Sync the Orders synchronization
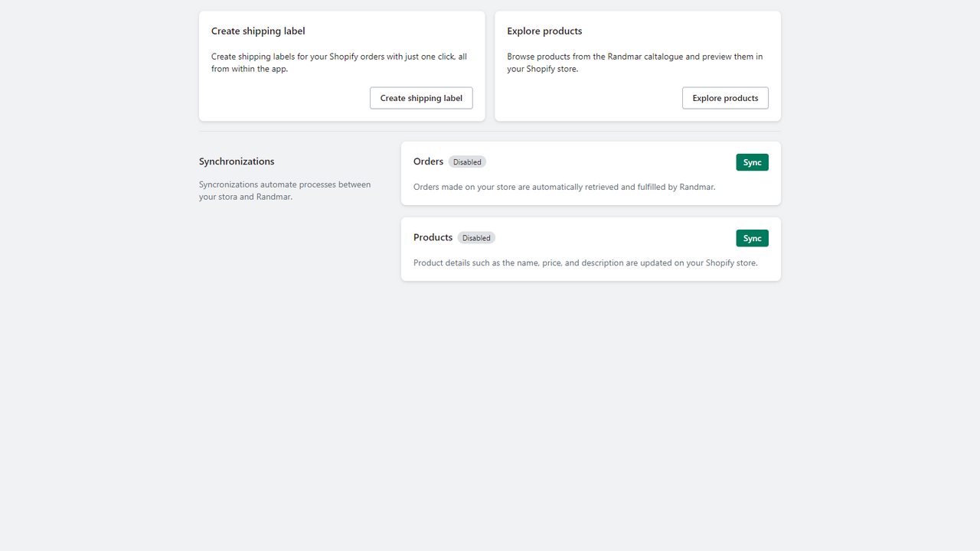 pyautogui.click(x=752, y=162)
